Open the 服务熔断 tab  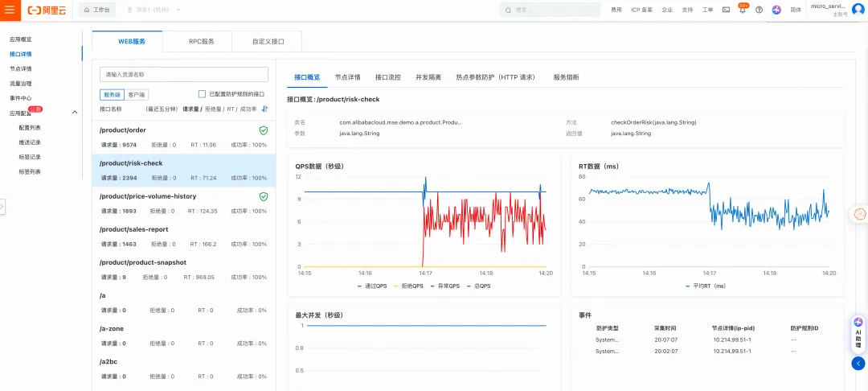[567, 77]
